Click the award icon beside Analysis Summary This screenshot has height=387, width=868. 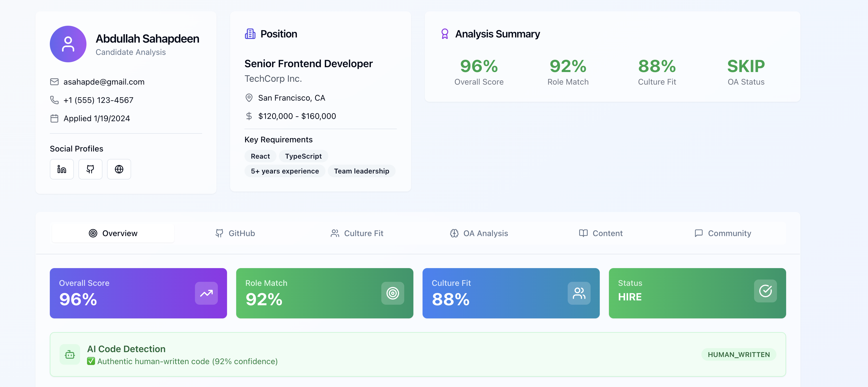coord(445,34)
